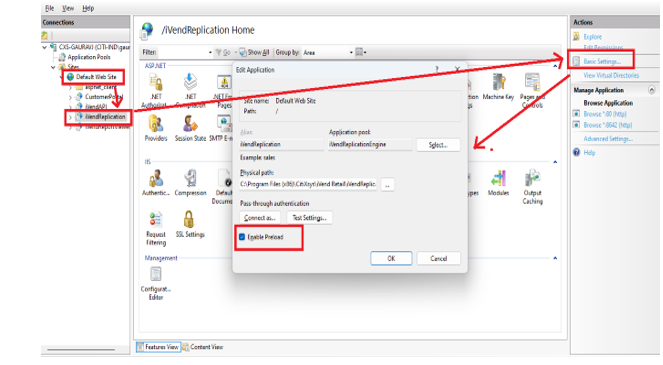Select the Application Pools tree item
The width and height of the screenshot is (663, 365).
click(89, 57)
